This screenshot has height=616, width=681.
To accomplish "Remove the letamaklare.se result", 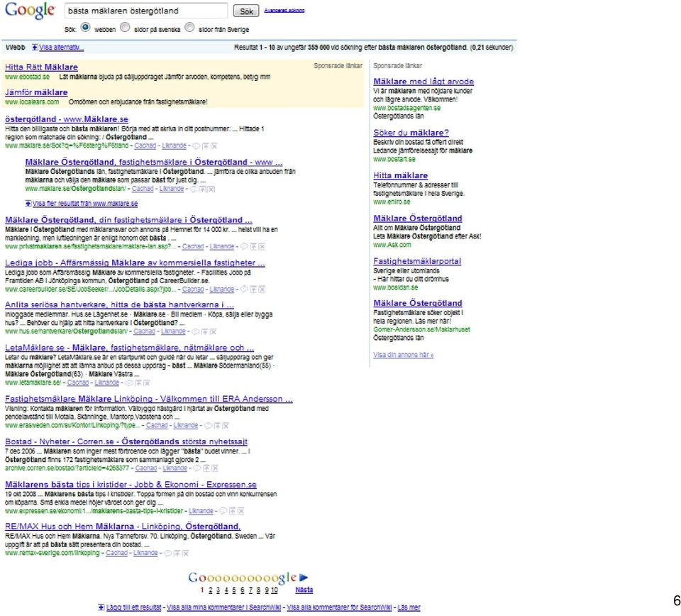I will (147, 383).
